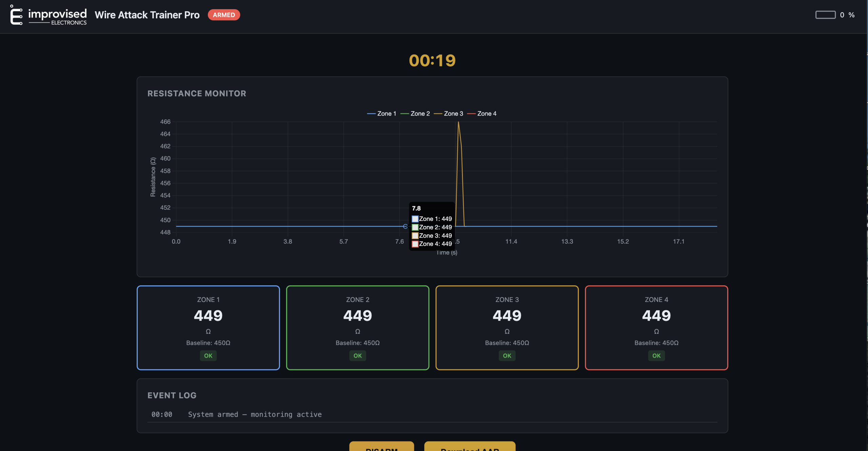Click the Download AAR button
Screen dimensions: 868x451
(469, 448)
